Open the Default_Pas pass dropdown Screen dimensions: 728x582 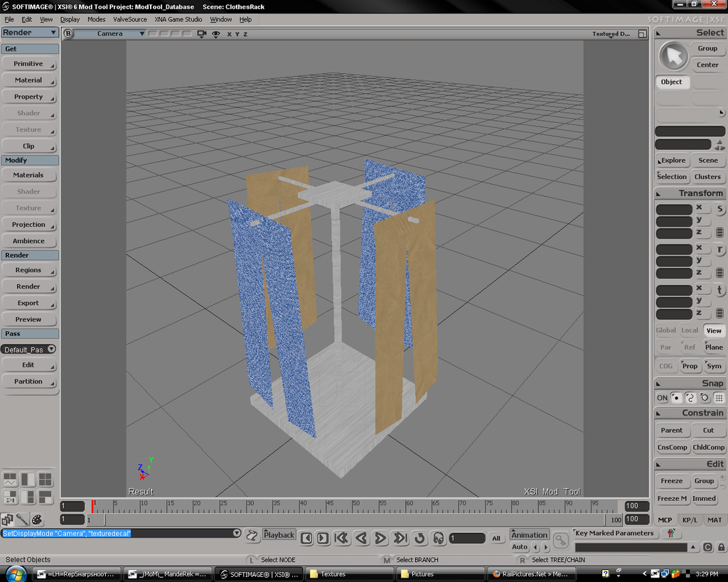28,350
